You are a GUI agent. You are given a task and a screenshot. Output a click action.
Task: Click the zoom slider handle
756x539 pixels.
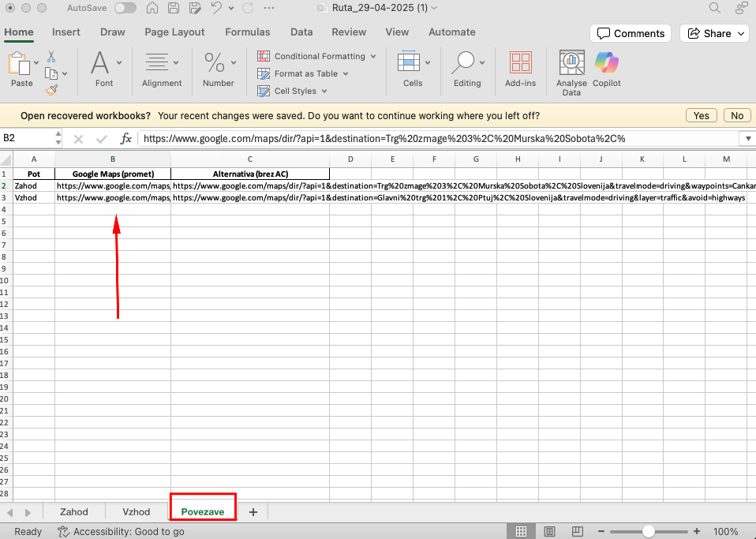(648, 532)
